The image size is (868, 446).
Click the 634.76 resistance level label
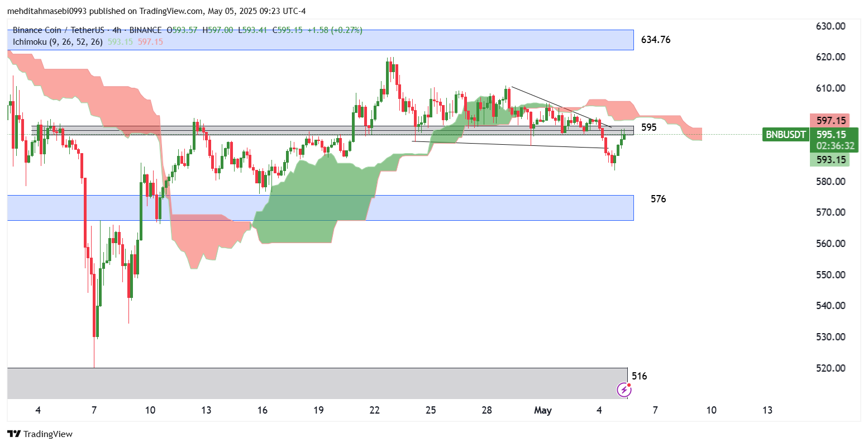tap(656, 40)
